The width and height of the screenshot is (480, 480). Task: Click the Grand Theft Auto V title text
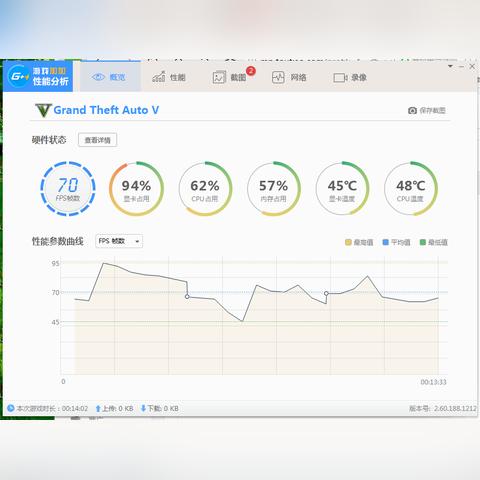106,110
